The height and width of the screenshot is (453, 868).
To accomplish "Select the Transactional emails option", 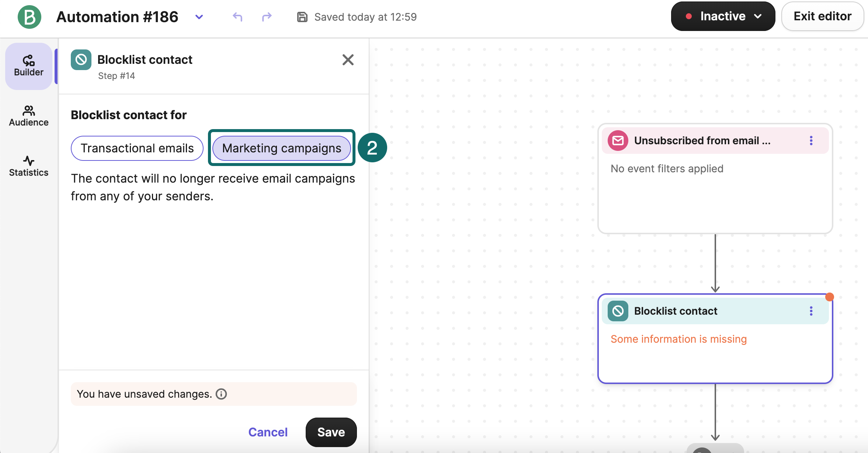I will point(137,148).
